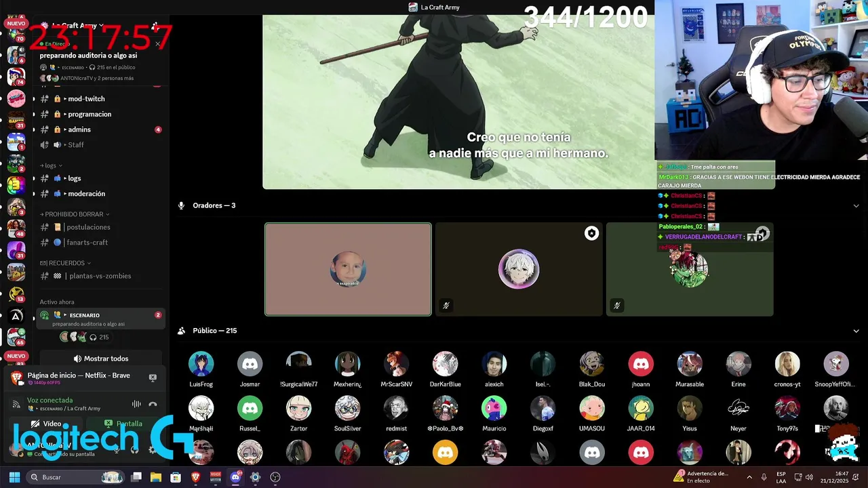Click muted mic icon on the second speaker tile
This screenshot has width=868, height=488.
[446, 305]
